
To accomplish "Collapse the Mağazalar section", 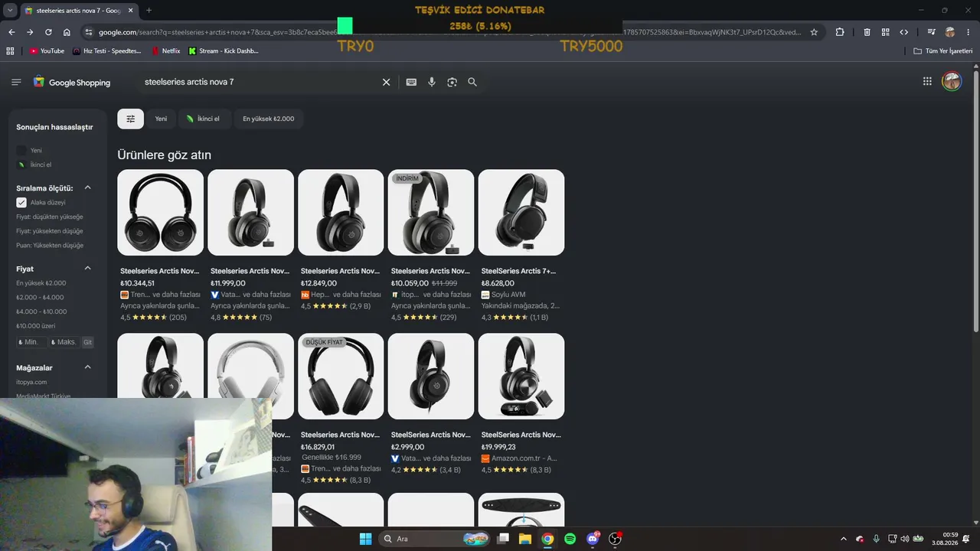I will pyautogui.click(x=87, y=367).
